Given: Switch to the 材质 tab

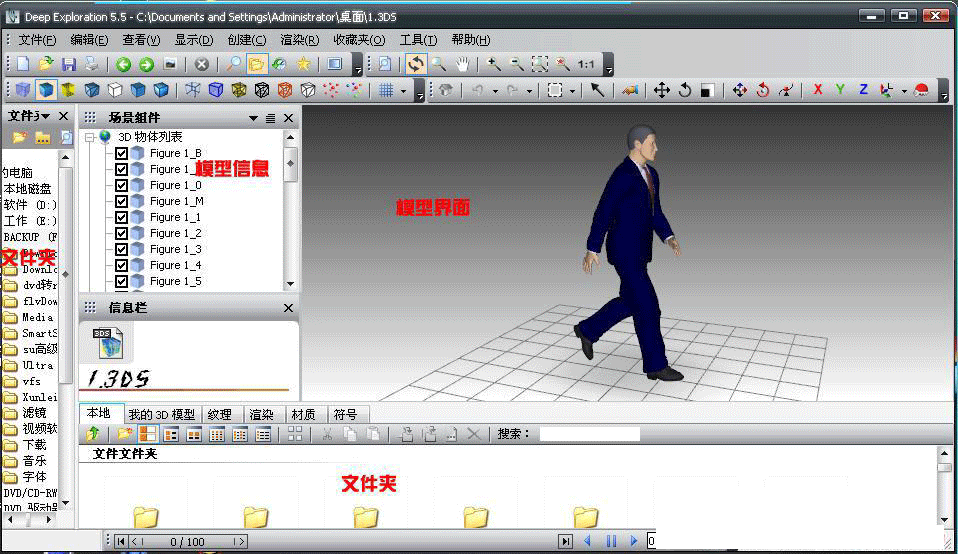Looking at the screenshot, I should 304,415.
